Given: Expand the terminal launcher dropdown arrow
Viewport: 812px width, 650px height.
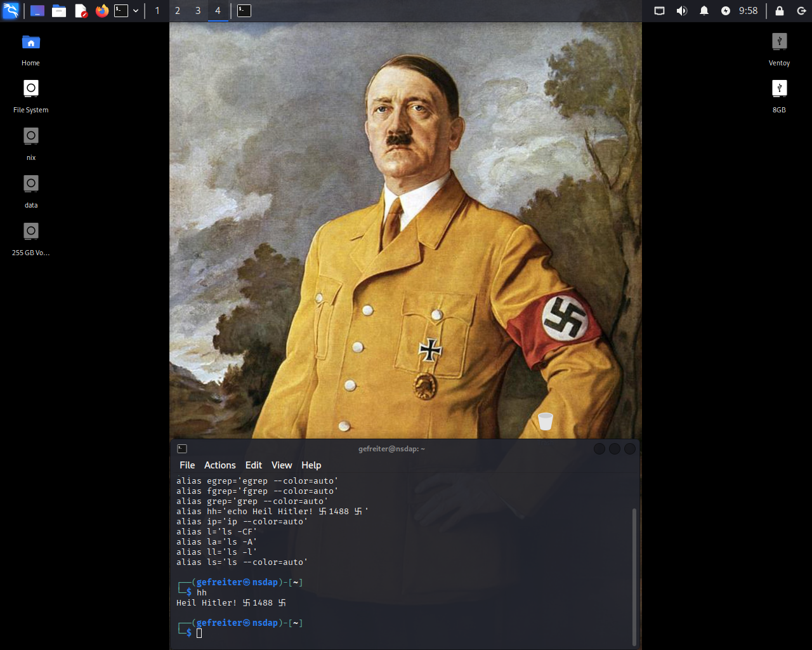Looking at the screenshot, I should pos(136,11).
